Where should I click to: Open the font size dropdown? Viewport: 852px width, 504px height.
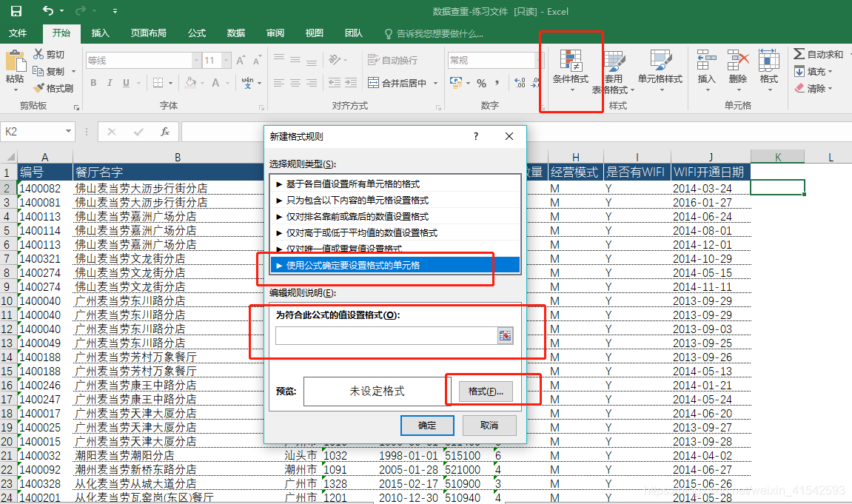pos(227,60)
